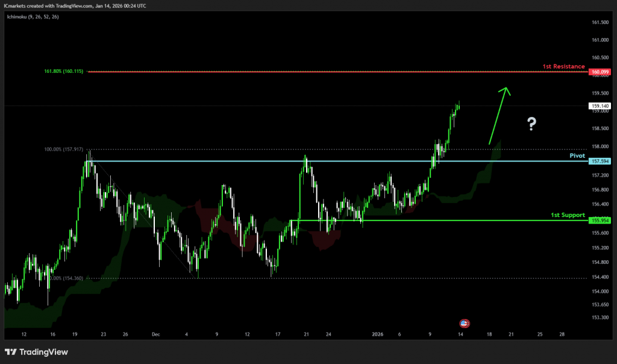Click the 2026 marker on the date axis
The image size is (617, 364).
tap(378, 334)
